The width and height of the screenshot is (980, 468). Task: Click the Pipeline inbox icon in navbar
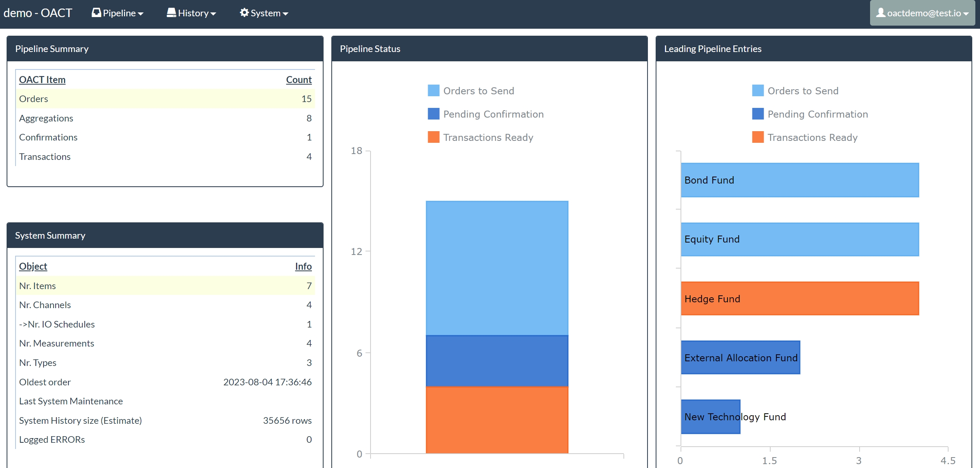coord(96,13)
